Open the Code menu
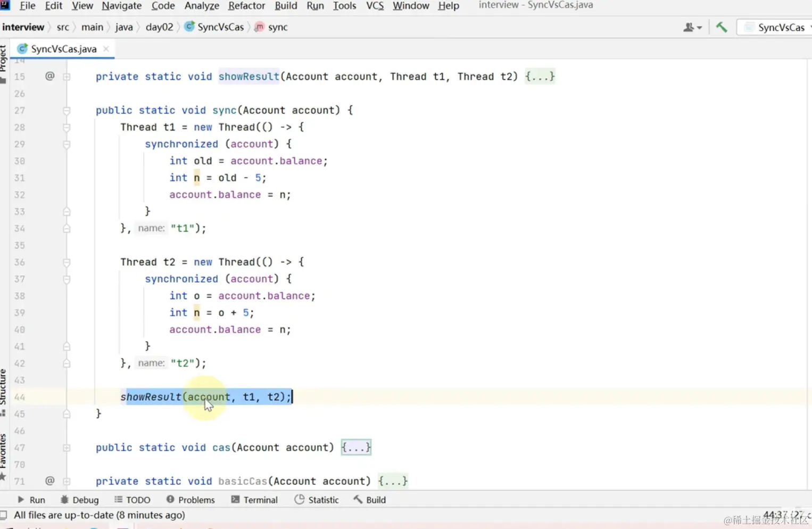Image resolution: width=812 pixels, height=529 pixels. point(163,6)
